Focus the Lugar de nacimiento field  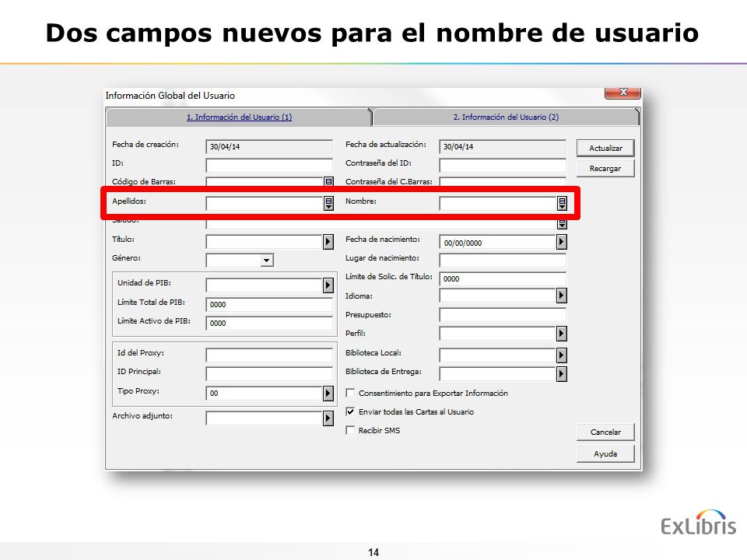click(503, 261)
